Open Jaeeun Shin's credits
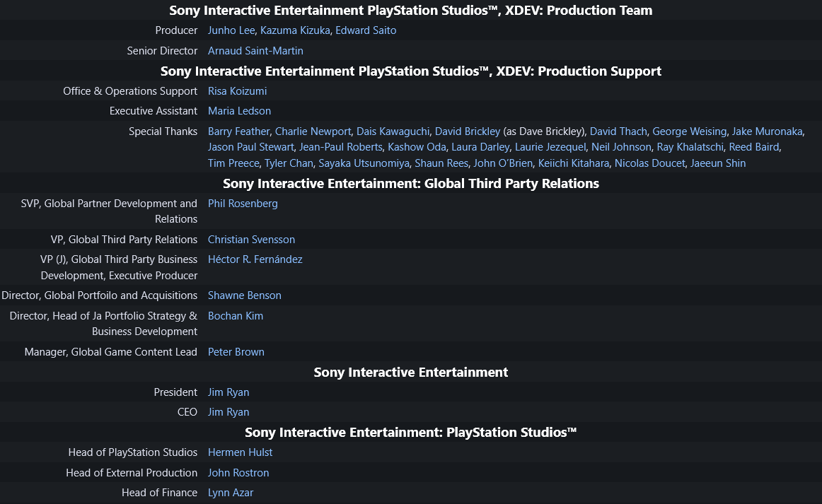 tap(718, 163)
